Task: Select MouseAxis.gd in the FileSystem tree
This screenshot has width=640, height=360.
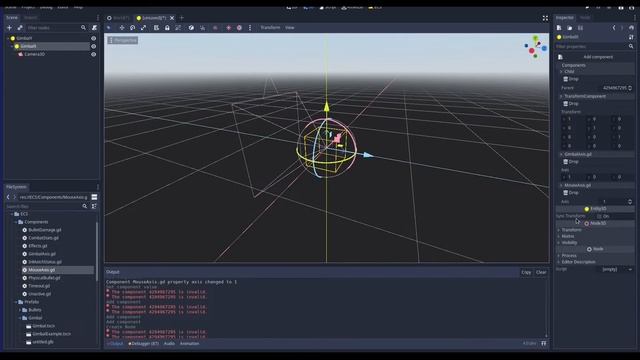Action: pyautogui.click(x=58, y=270)
